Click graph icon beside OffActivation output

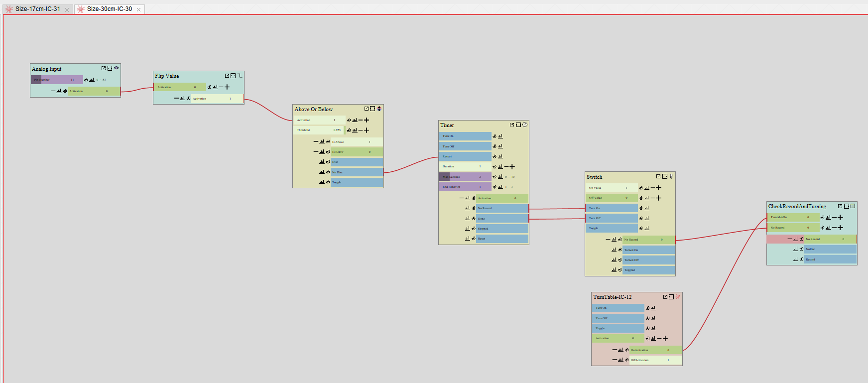620,360
